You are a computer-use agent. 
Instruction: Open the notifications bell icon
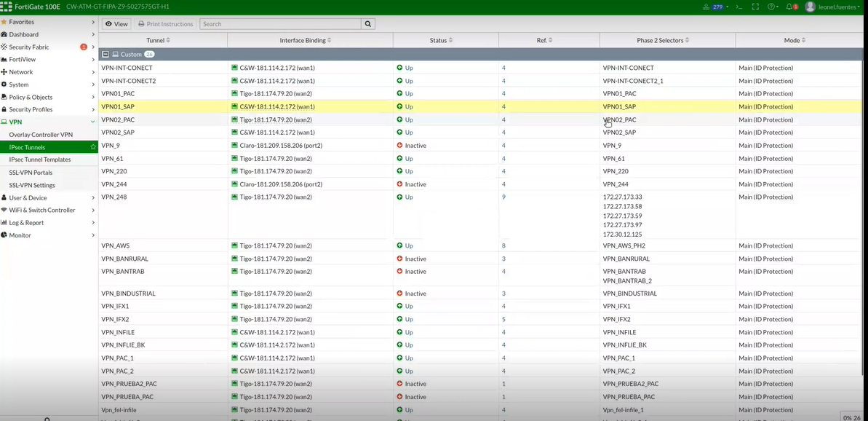[790, 7]
